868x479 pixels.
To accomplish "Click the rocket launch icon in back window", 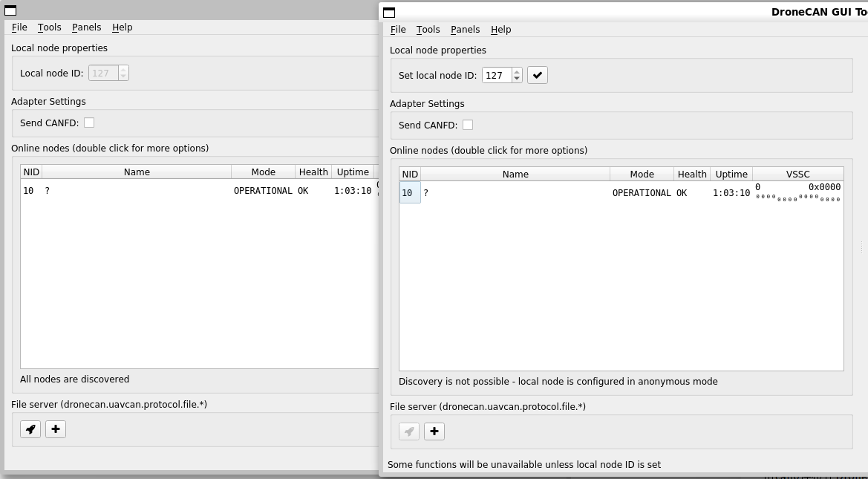I will (x=30, y=429).
